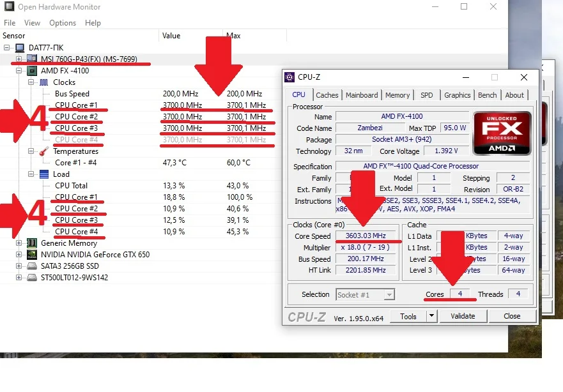Click the NVIDIA GeForce GTX 650 icon

32,254
